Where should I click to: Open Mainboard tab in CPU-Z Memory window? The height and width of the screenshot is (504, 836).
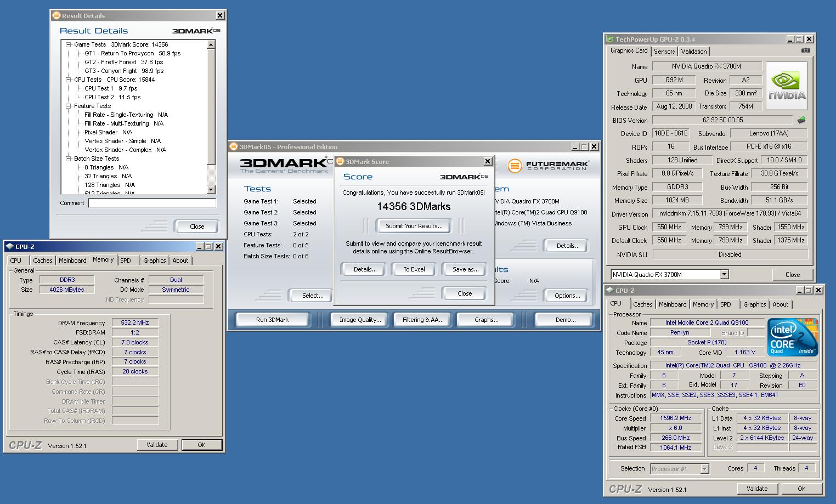[x=72, y=261]
